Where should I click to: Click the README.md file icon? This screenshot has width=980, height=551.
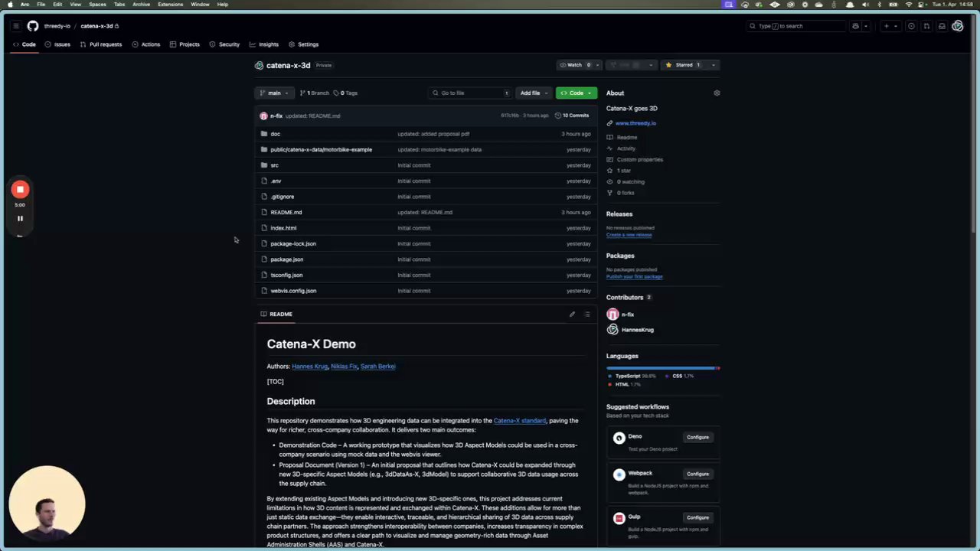[264, 212]
